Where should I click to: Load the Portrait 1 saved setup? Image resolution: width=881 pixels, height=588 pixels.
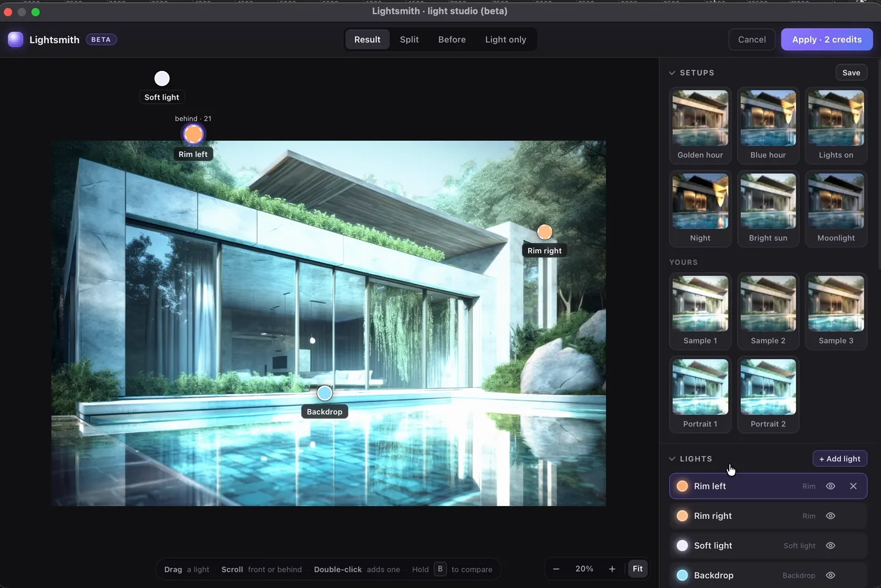pyautogui.click(x=701, y=395)
